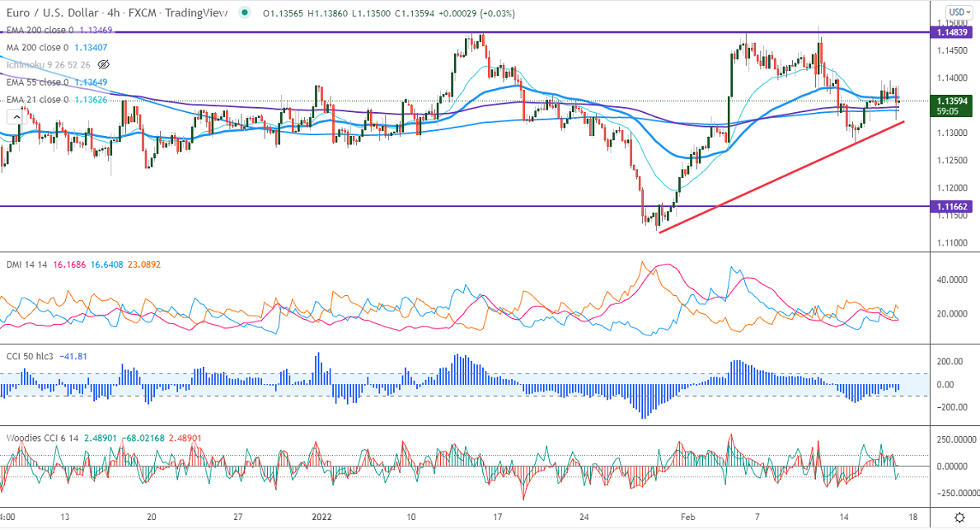980x530 pixels.
Task: Click the Woodies CCI 6 14 legend
Action: 43,439
